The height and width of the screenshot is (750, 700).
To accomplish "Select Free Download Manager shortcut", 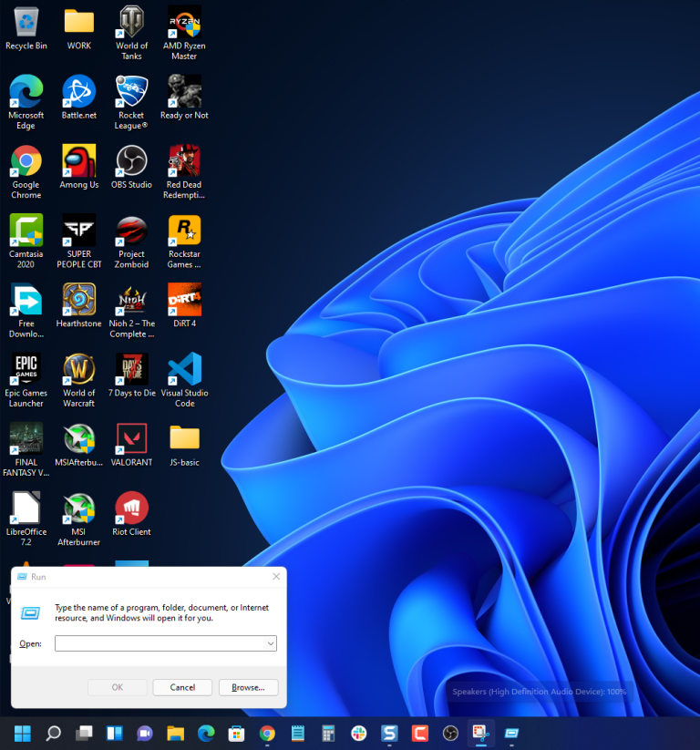I will pos(26,311).
